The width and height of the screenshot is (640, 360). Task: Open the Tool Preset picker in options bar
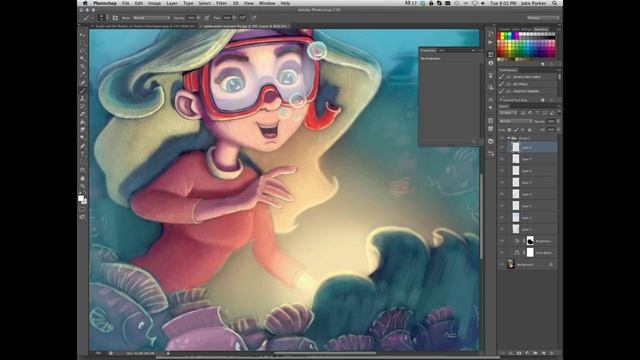[x=87, y=18]
